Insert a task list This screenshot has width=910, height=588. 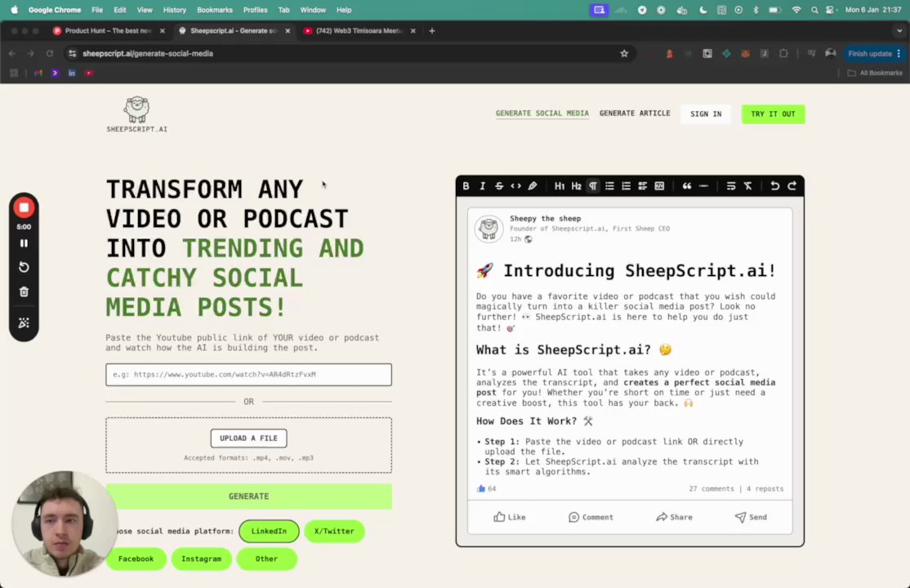[642, 185]
